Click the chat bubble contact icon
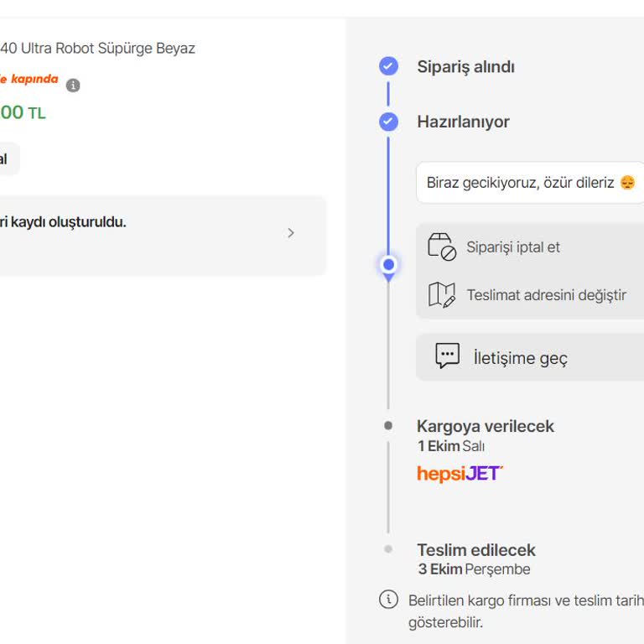This screenshot has width=644, height=644. [447, 356]
